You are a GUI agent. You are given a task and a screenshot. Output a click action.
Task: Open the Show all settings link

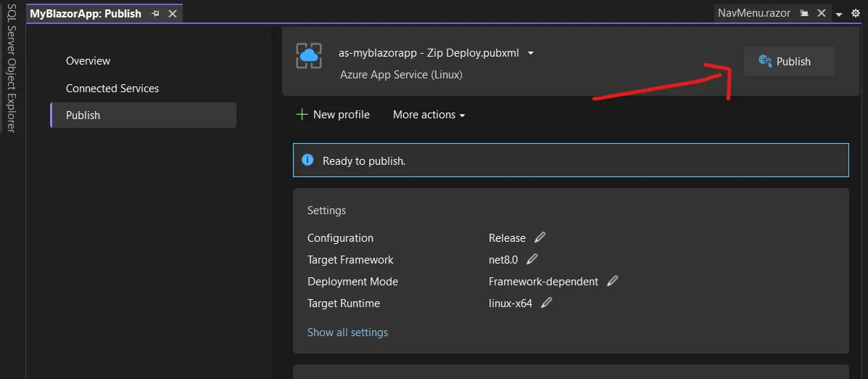[347, 333]
